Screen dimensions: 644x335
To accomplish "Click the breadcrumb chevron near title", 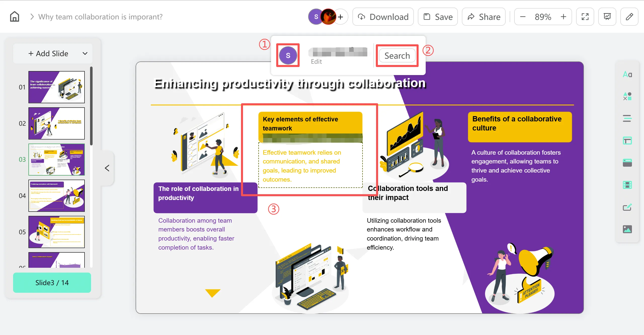I will [x=32, y=17].
